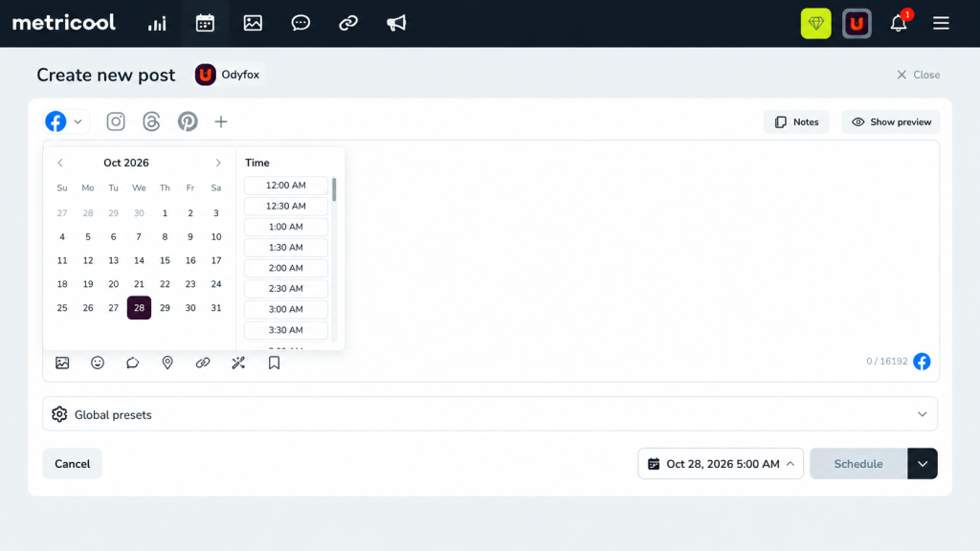980x551 pixels.
Task: Open the AI magic wand assistant
Action: (238, 363)
